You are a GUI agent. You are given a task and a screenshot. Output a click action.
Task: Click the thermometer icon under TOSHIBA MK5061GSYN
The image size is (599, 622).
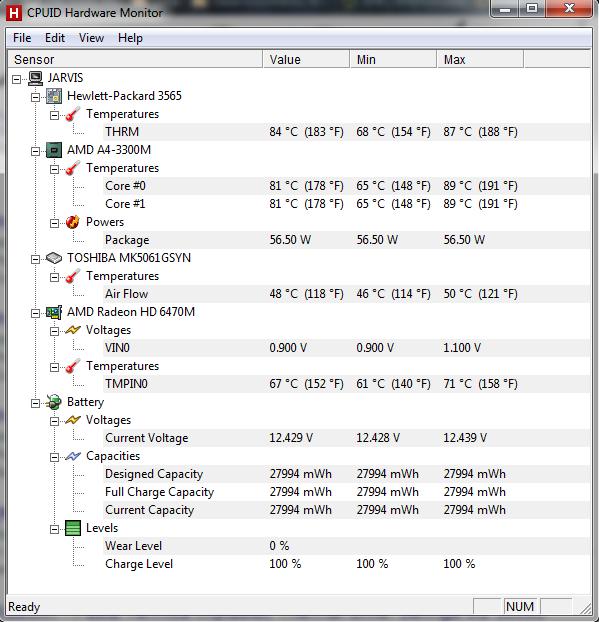click(x=73, y=276)
